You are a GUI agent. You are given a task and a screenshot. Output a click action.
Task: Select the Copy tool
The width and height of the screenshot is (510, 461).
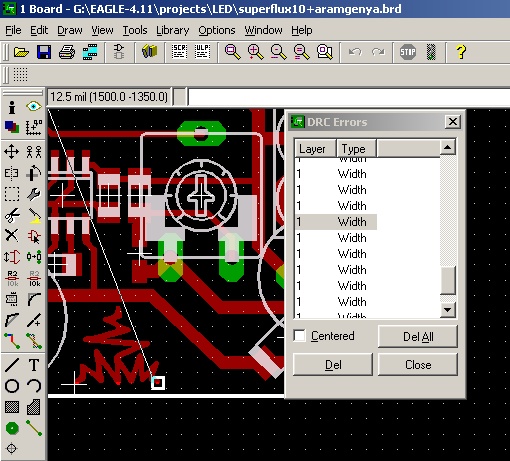pyautogui.click(x=34, y=152)
